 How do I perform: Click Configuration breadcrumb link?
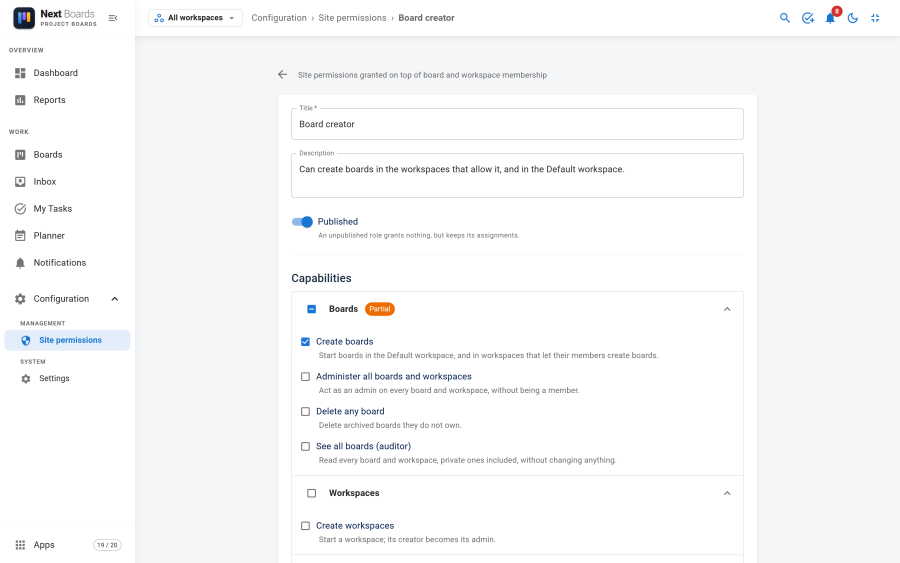coord(279,18)
